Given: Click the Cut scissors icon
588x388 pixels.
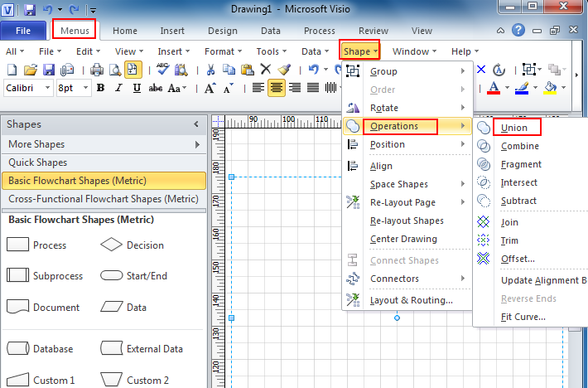Looking at the screenshot, I should tap(210, 70).
